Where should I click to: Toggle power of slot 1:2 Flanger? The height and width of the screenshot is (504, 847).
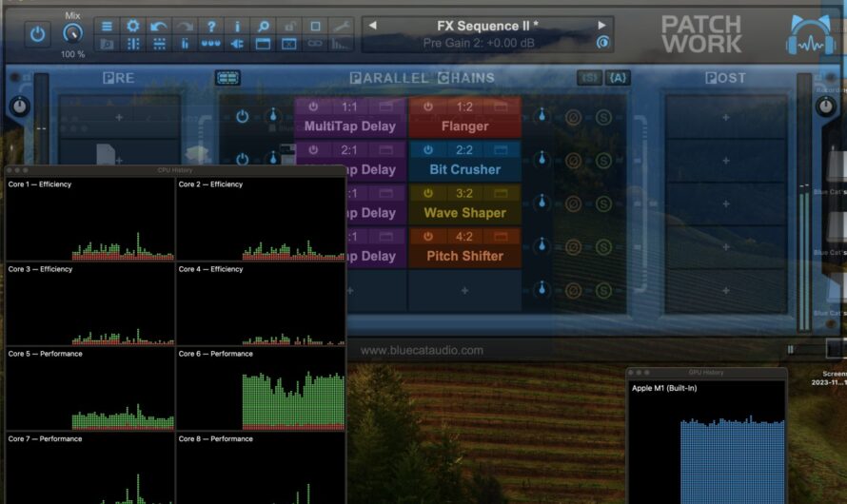(428, 107)
